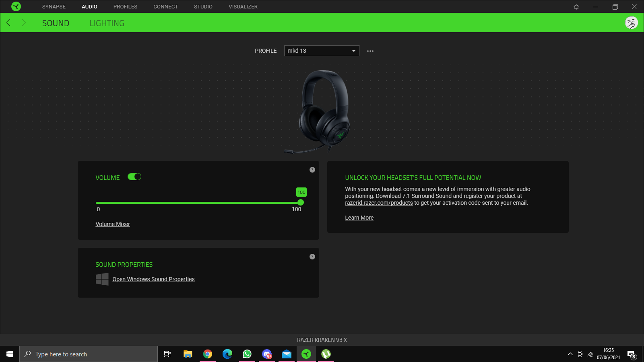The width and height of the screenshot is (644, 362).
Task: Show hidden system tray icons
Action: (x=570, y=354)
